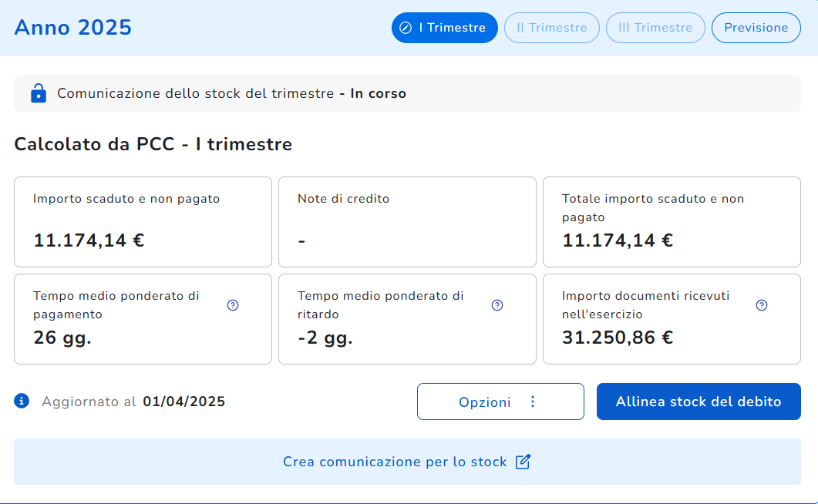
Task: Click the In corso status banner text
Action: [378, 93]
